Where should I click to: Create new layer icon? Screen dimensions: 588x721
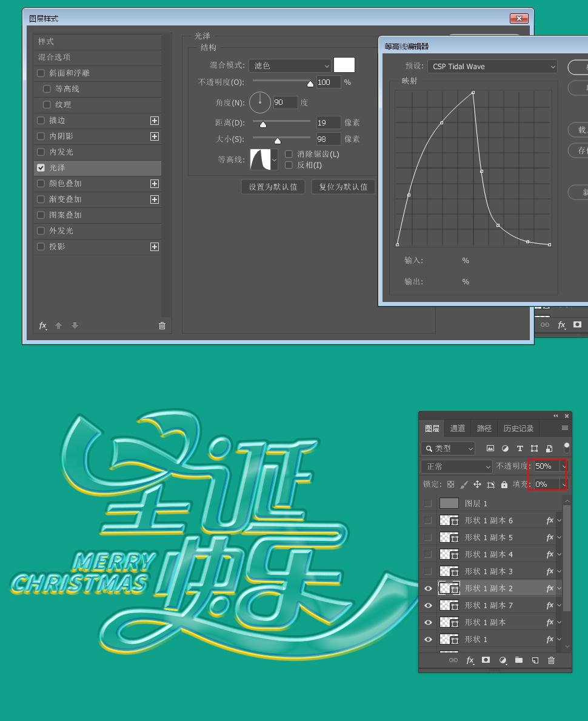[535, 660]
